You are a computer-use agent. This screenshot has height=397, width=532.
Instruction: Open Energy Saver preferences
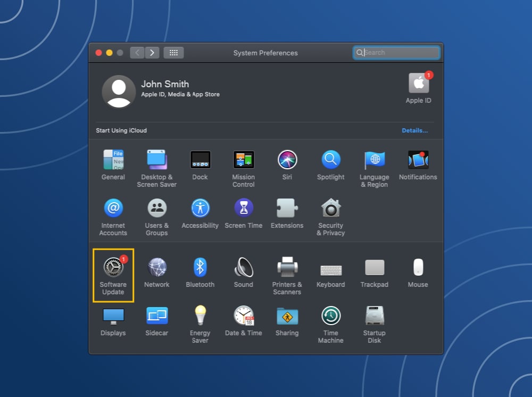point(200,325)
